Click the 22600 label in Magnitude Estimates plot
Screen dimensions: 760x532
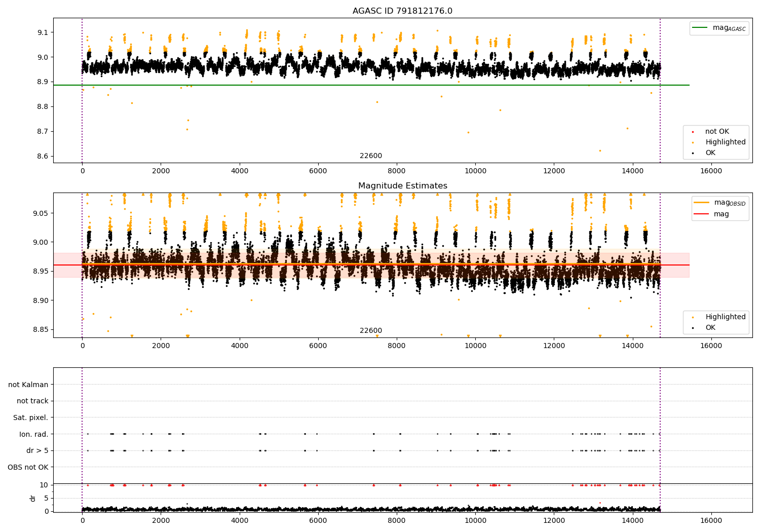point(371,331)
